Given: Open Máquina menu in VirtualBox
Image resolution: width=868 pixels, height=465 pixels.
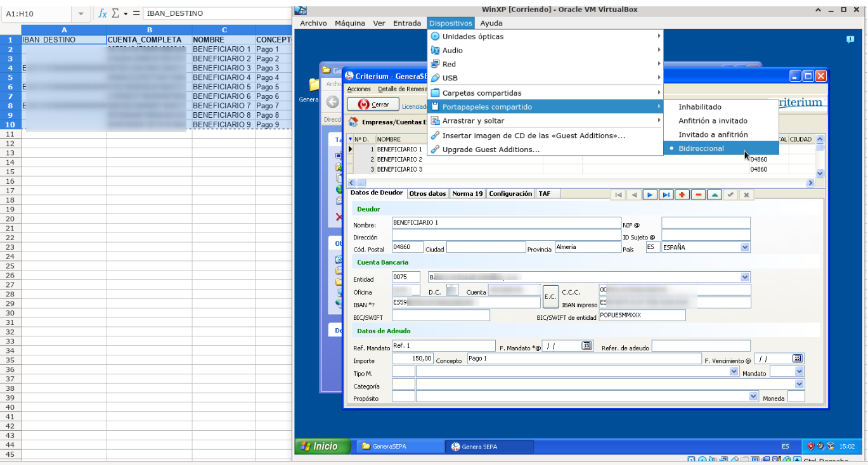Looking at the screenshot, I should [x=350, y=23].
